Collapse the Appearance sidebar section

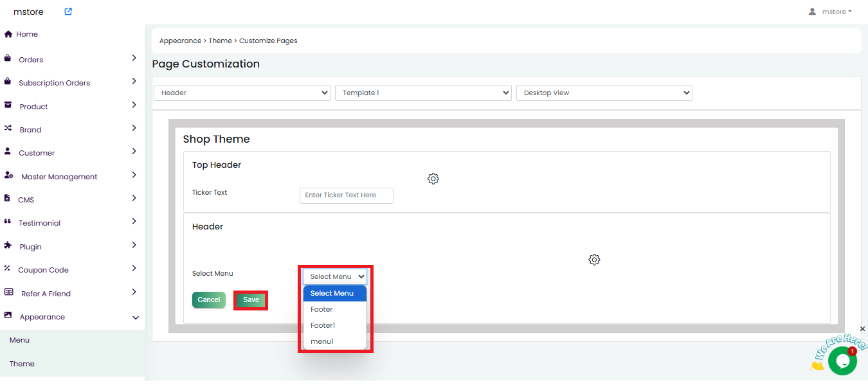[x=136, y=318]
